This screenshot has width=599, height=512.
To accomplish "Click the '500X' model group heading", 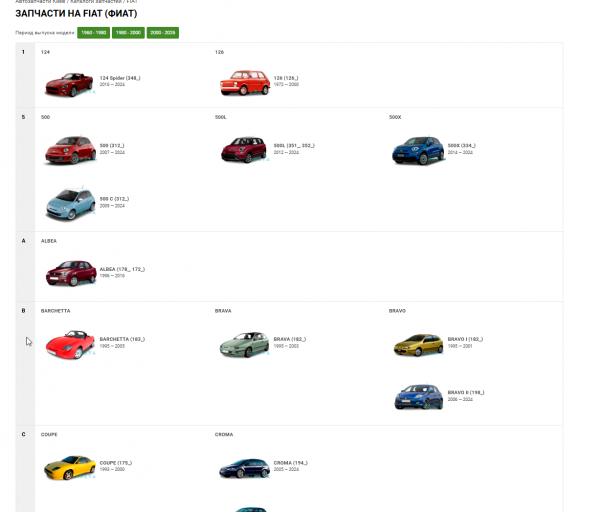I will tap(395, 117).
